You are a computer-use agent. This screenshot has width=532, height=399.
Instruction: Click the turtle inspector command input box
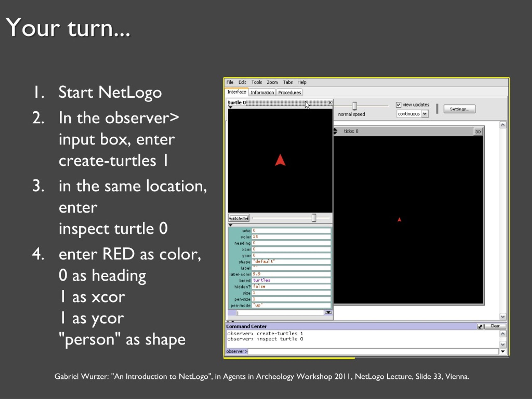[280, 313]
